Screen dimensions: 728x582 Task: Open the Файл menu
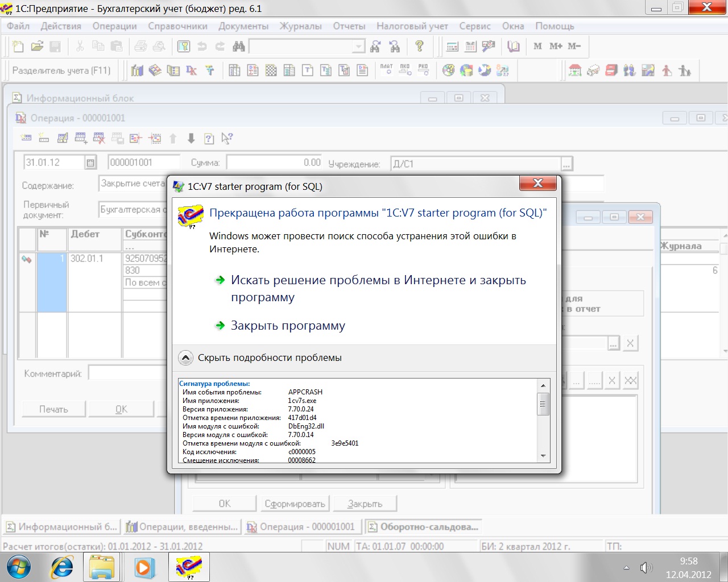pos(18,26)
